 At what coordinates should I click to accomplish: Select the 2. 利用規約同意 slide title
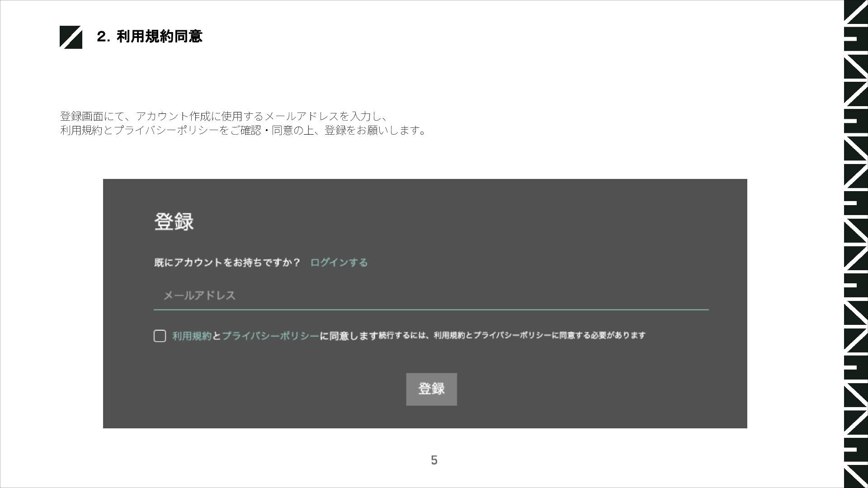click(150, 37)
